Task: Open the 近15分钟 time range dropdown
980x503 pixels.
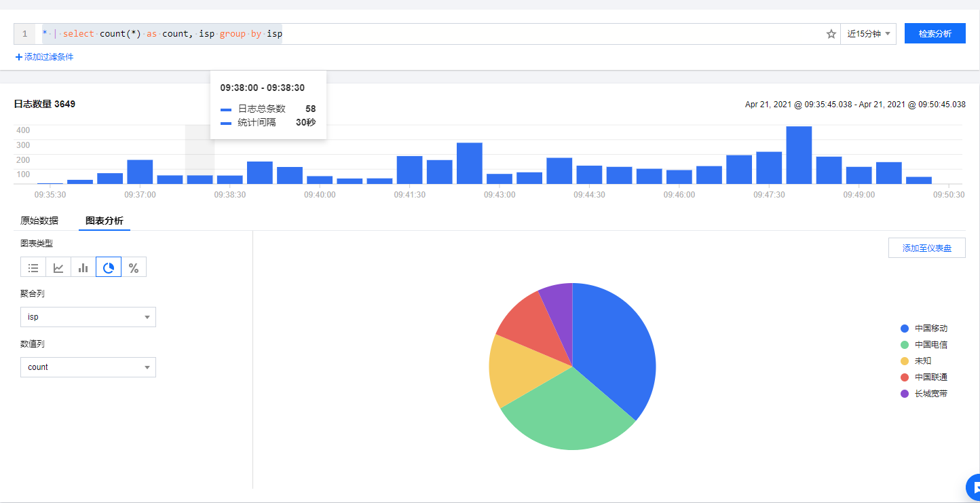Action: (x=868, y=34)
